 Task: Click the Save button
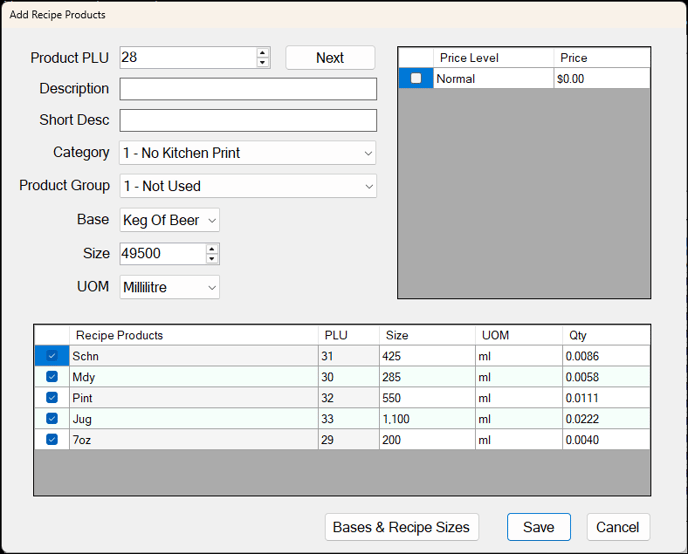click(x=538, y=527)
